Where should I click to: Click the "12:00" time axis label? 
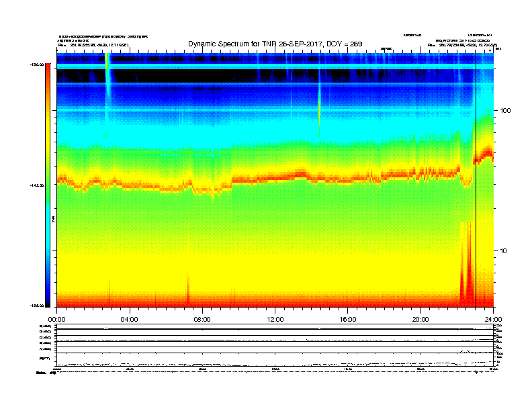(x=275, y=320)
